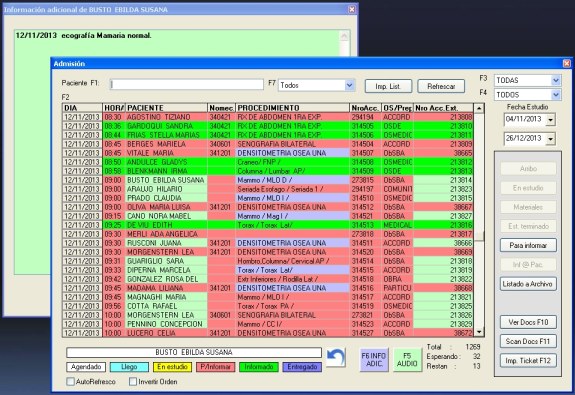Click the Imp. List. button
This screenshot has height=395, width=575.
(388, 86)
